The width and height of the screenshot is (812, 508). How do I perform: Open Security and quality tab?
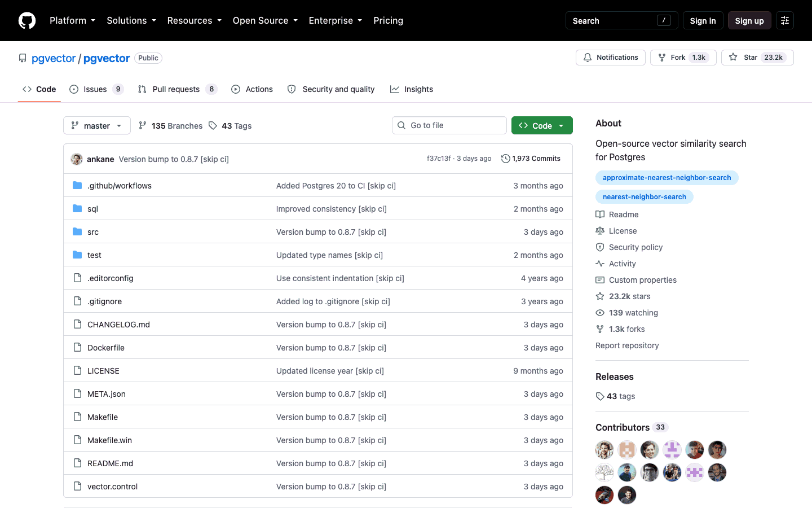tap(331, 89)
